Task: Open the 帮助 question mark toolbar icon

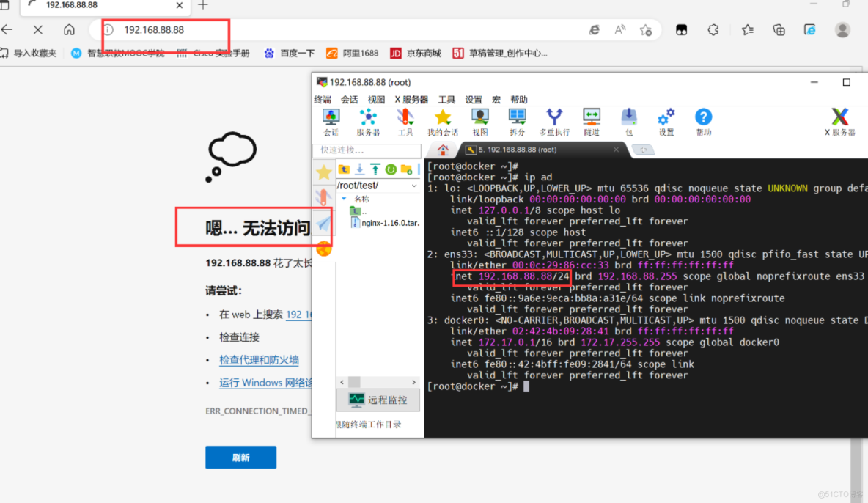Action: click(704, 122)
